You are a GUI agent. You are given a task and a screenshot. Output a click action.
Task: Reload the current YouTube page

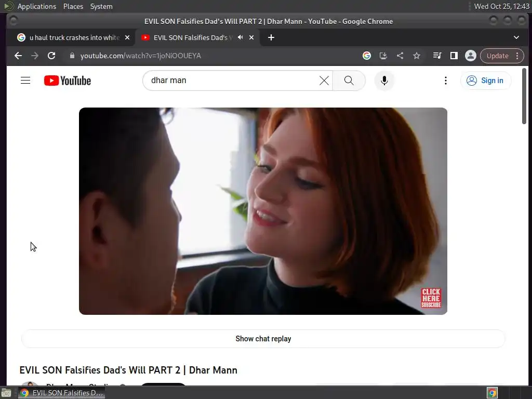point(51,56)
